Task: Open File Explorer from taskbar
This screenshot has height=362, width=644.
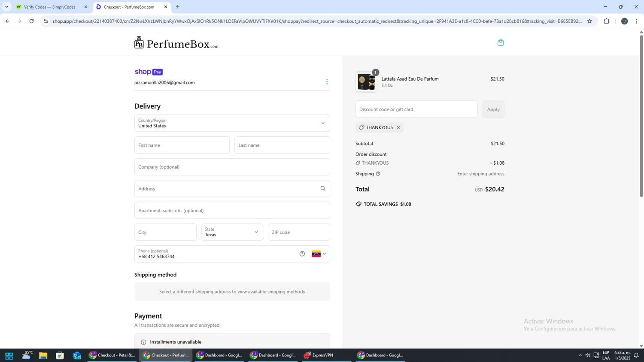Action: [43, 356]
